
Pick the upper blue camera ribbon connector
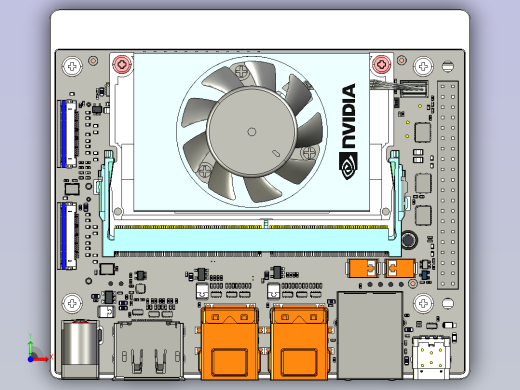coord(68,133)
